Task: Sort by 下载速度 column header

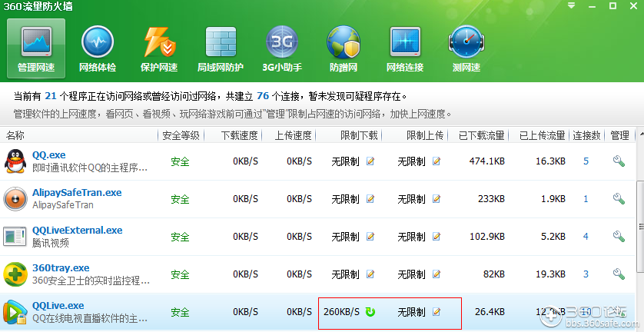Action: point(239,135)
